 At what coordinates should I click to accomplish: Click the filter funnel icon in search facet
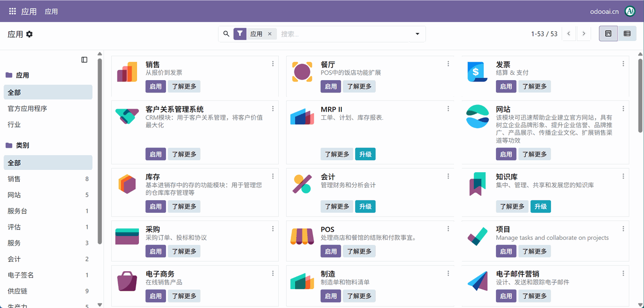pyautogui.click(x=240, y=34)
